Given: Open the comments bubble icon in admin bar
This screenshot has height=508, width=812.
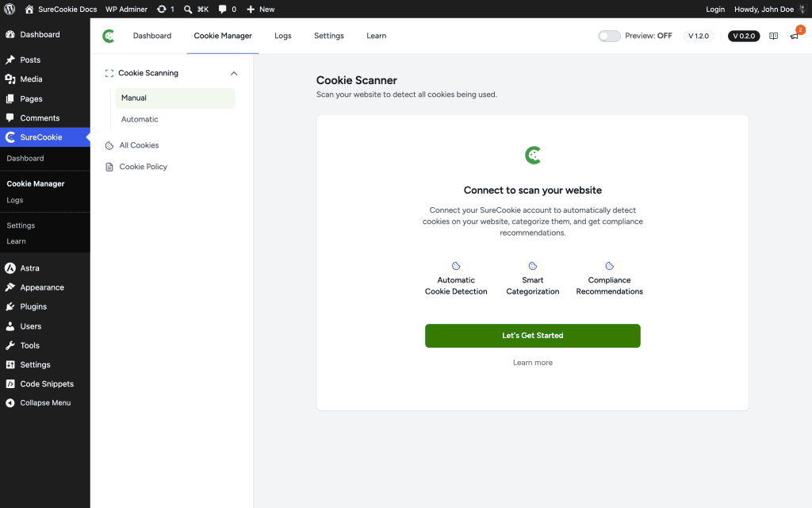Looking at the screenshot, I should [x=223, y=9].
